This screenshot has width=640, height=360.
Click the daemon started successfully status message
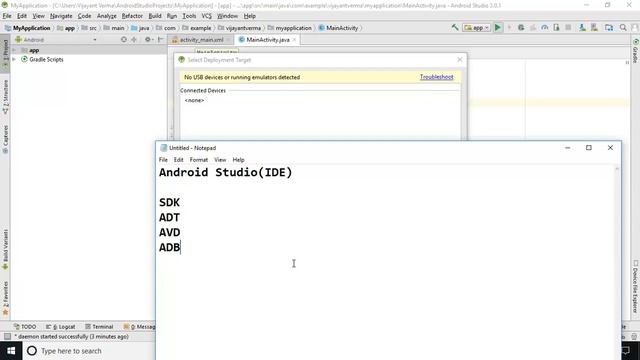coord(72,336)
